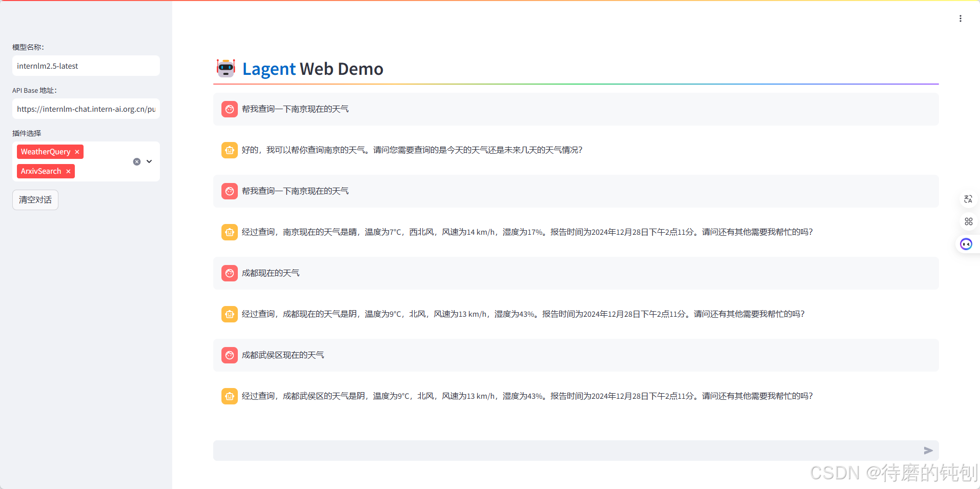Open the assistant face icon on right edge

[966, 244]
